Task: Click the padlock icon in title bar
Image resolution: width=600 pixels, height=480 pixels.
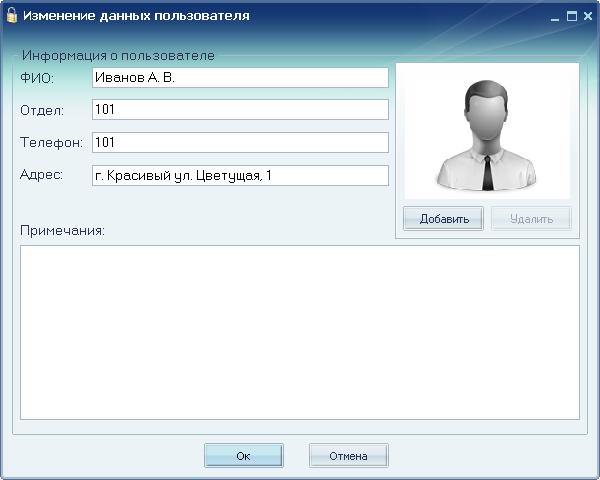Action: coord(12,15)
